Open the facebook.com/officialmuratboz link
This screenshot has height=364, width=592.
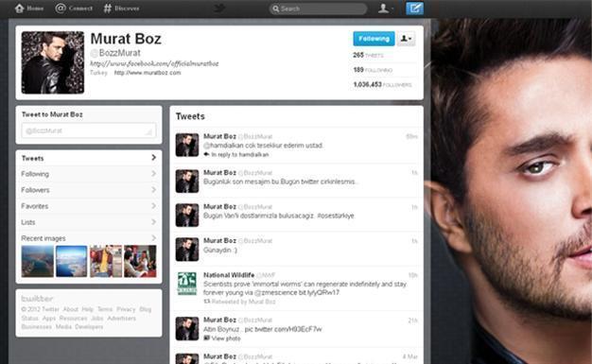tap(154, 63)
